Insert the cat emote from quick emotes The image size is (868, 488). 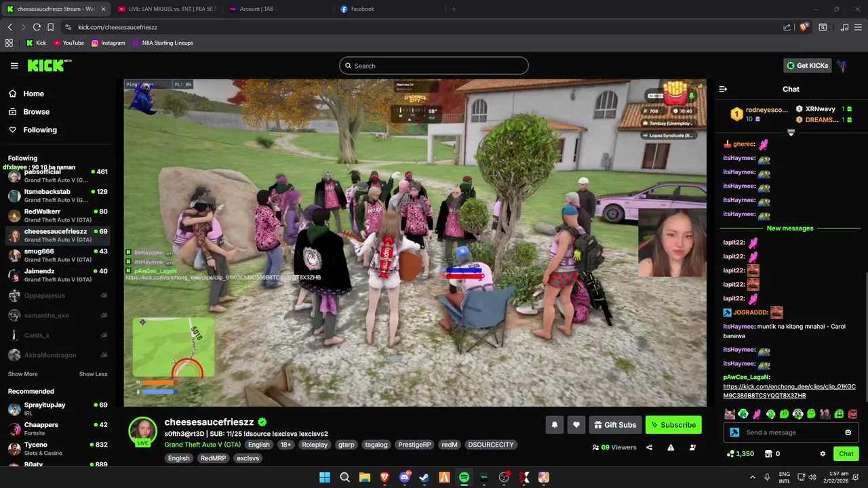pyautogui.click(x=730, y=413)
